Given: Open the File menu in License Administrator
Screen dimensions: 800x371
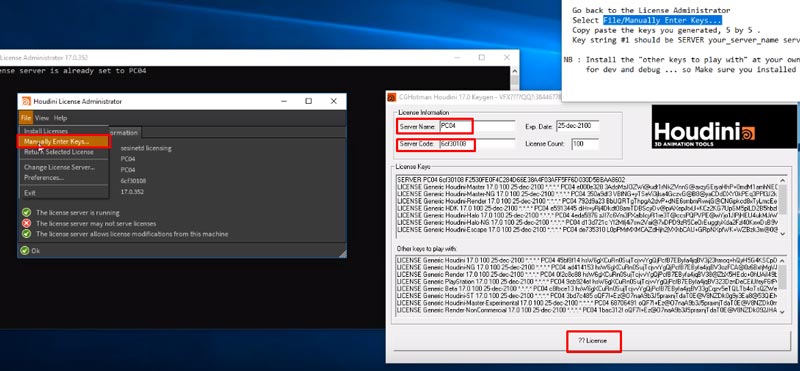Looking at the screenshot, I should click(26, 118).
